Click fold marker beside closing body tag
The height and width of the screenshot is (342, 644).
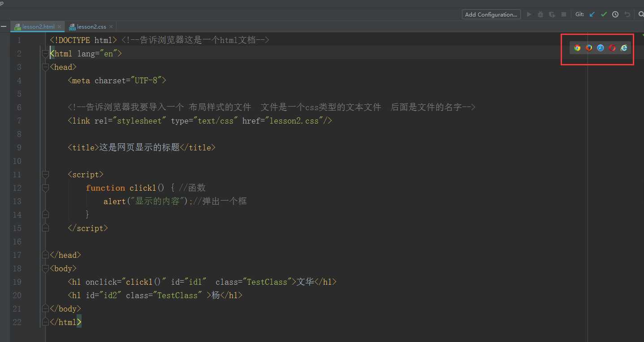tap(45, 309)
